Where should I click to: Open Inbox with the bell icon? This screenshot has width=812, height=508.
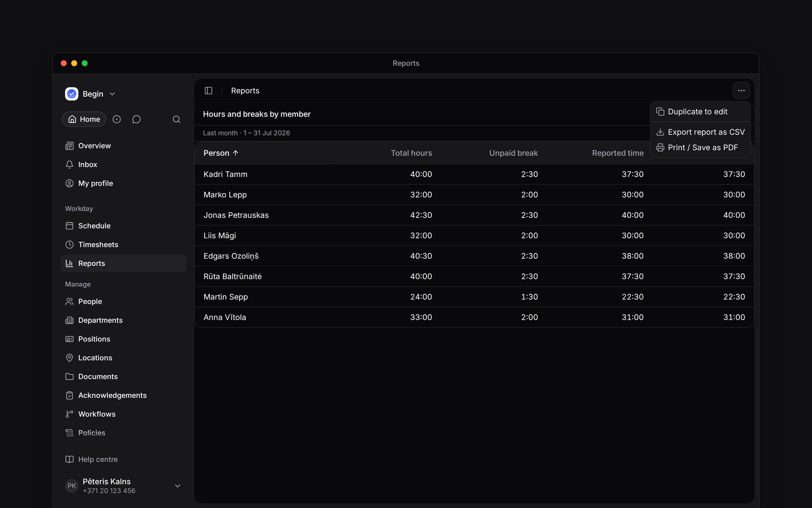tap(123, 165)
